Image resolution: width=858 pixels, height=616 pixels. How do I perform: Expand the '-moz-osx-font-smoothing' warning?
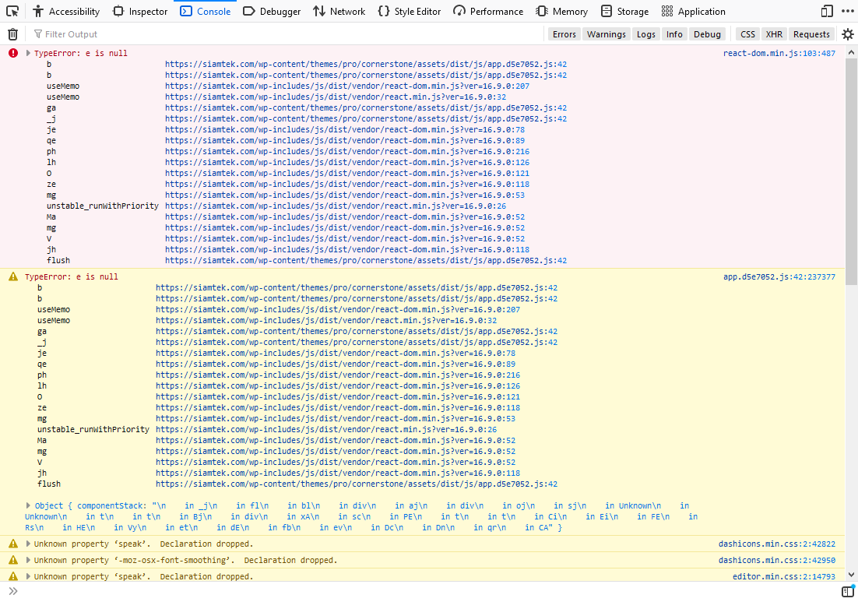coord(28,560)
